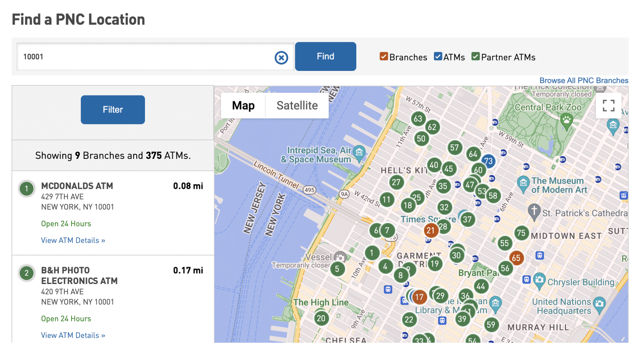Open the map fullscreen view icon
644x343 pixels.
[608, 105]
